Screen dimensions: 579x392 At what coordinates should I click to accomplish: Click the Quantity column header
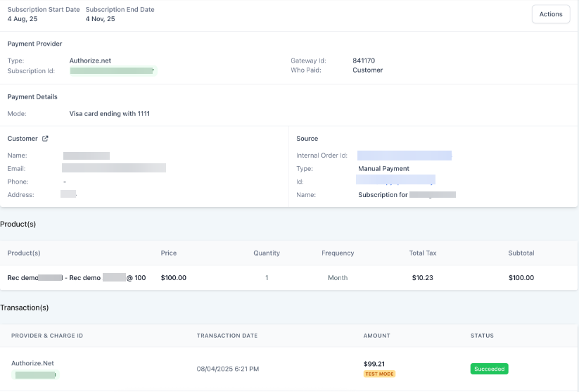click(x=267, y=253)
